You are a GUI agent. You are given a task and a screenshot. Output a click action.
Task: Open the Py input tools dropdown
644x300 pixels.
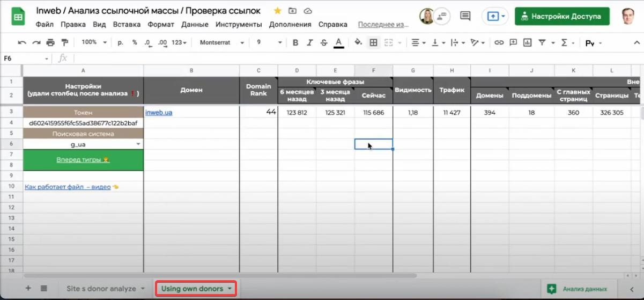[x=593, y=43]
